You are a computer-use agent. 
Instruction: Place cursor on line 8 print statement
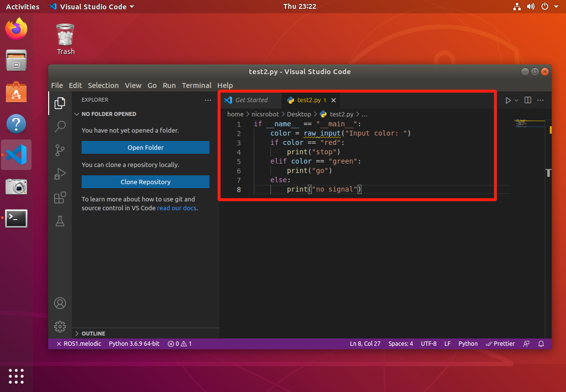[x=324, y=189]
